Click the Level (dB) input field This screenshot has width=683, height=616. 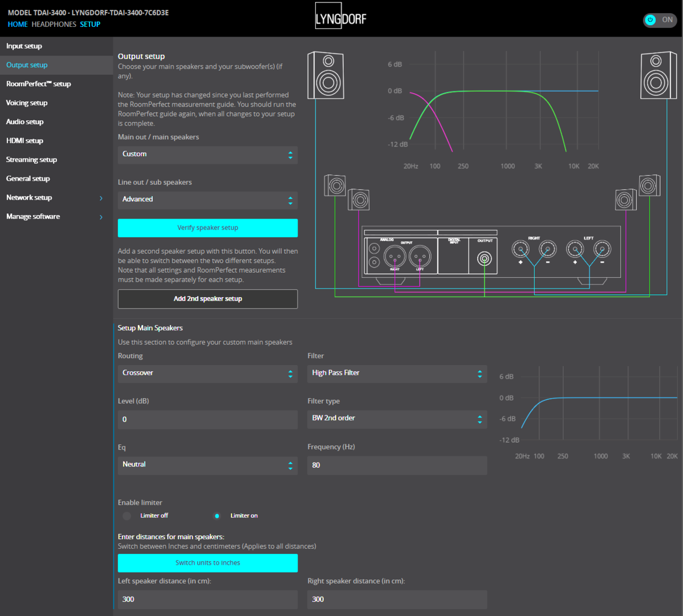208,420
